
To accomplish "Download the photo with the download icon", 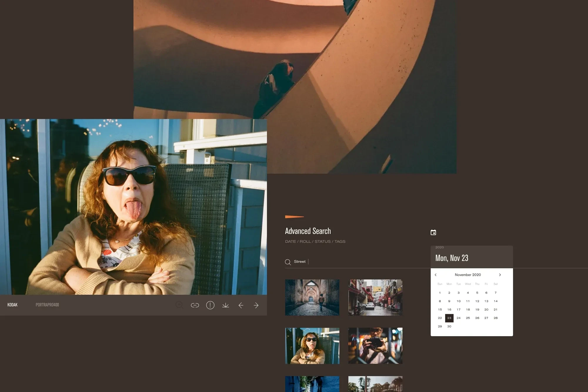I will tap(225, 305).
